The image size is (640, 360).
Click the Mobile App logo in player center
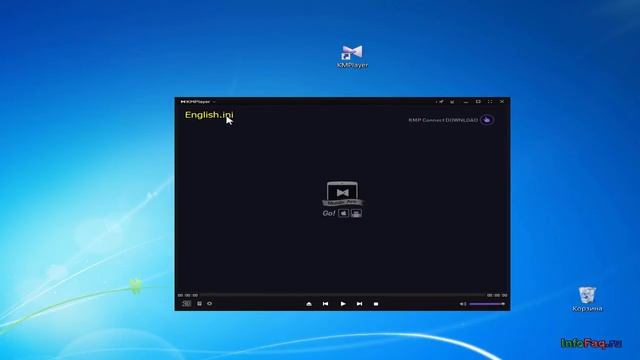(x=342, y=193)
